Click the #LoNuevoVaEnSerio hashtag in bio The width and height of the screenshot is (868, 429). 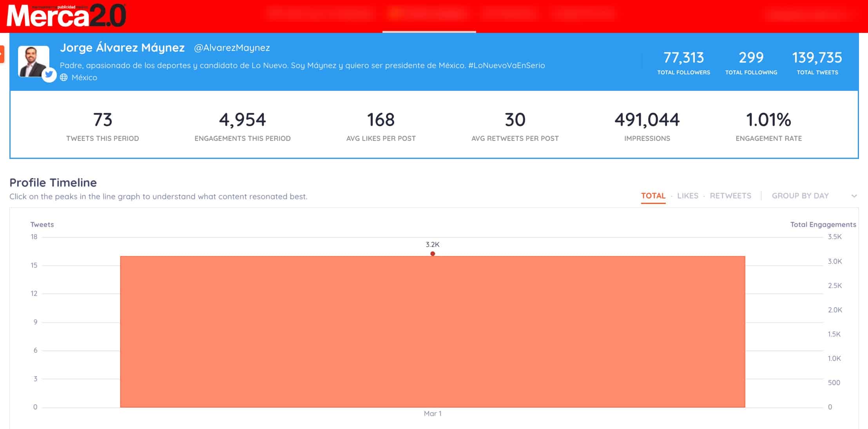click(507, 65)
